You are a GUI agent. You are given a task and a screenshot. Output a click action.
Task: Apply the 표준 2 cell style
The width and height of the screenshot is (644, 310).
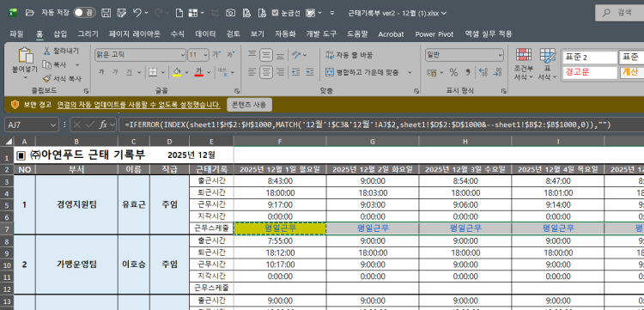click(589, 57)
